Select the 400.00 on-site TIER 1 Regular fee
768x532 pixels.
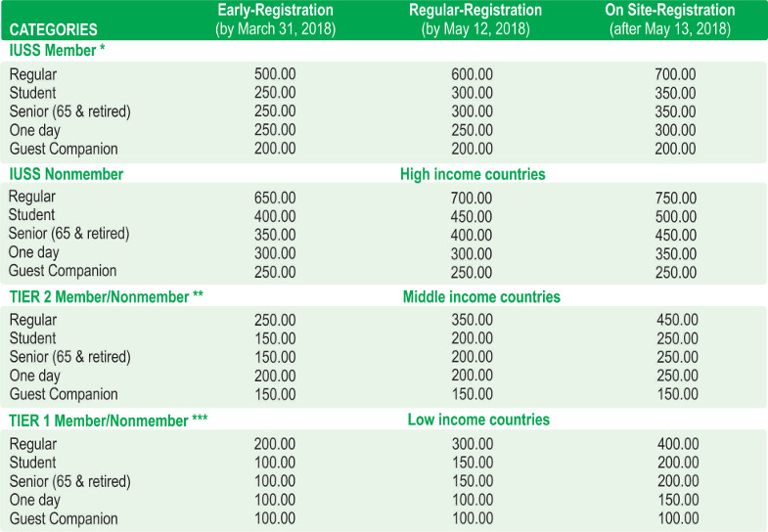[x=677, y=444]
